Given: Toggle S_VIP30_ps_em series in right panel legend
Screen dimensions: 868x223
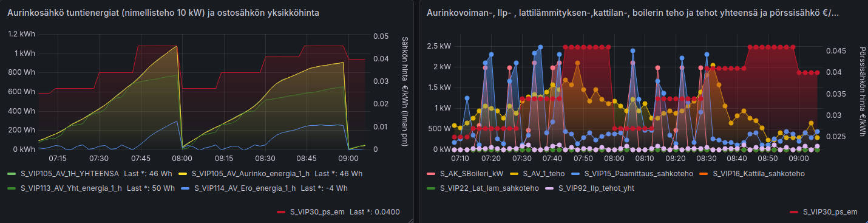Looking at the screenshot, I should point(830,211).
